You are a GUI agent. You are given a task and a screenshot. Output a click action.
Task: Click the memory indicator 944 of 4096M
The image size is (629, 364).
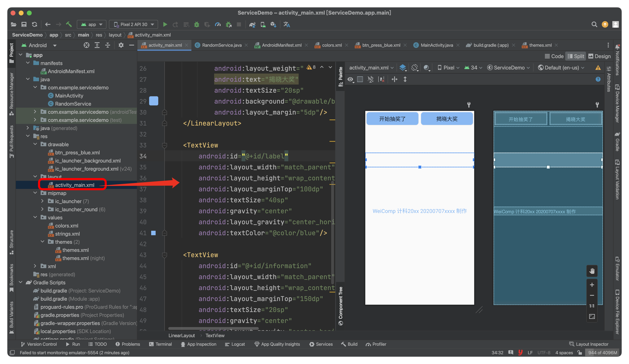tap(603, 353)
